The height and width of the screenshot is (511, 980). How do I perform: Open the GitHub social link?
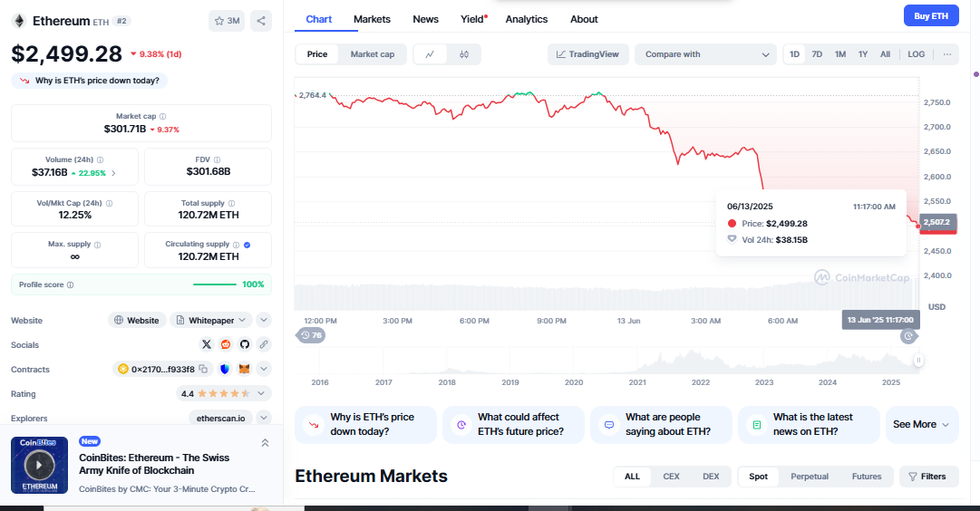[x=245, y=344]
